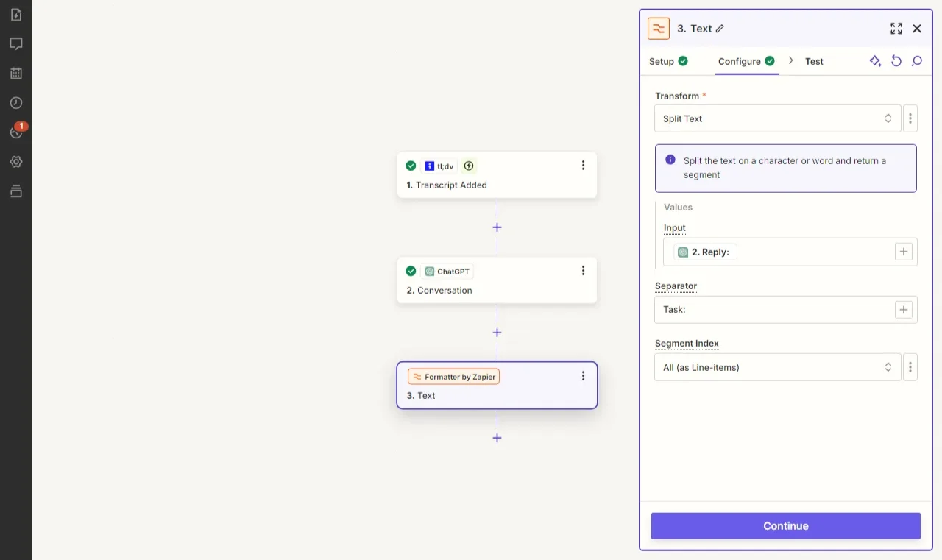
Task: Click the info icon in the description box
Action: tap(670, 160)
